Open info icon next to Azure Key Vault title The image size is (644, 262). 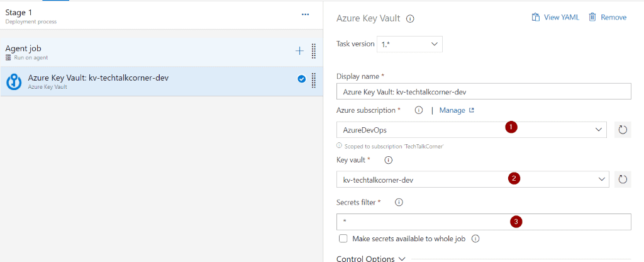tap(409, 18)
